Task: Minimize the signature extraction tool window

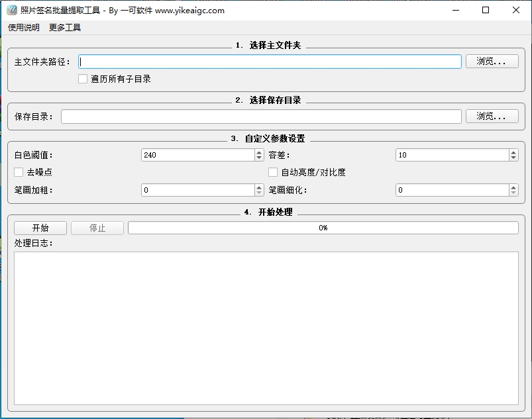Action: click(x=456, y=10)
